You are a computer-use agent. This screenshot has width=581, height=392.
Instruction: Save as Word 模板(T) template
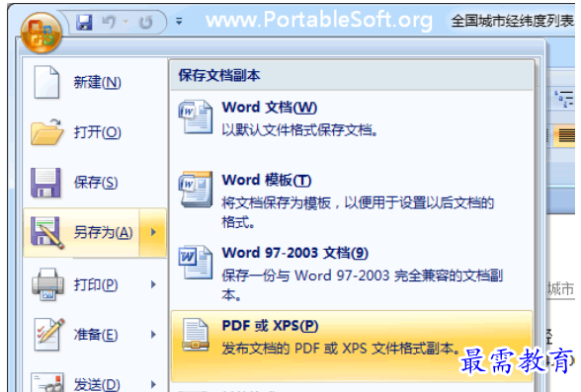[x=352, y=201]
